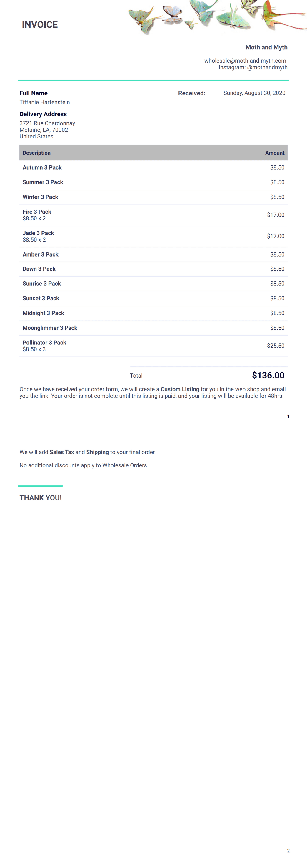Click the THANK YOU! heading
This screenshot has height=868, width=307.
click(x=41, y=498)
